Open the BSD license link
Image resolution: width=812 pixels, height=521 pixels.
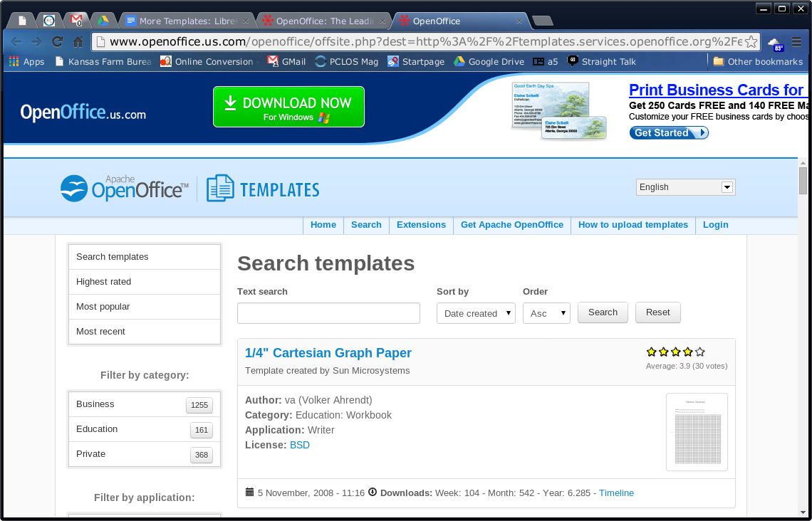click(x=299, y=445)
